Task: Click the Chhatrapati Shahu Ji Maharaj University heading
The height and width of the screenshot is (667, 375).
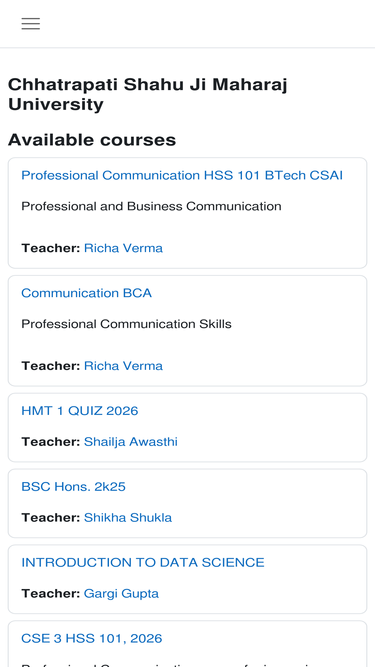Action: [148, 94]
